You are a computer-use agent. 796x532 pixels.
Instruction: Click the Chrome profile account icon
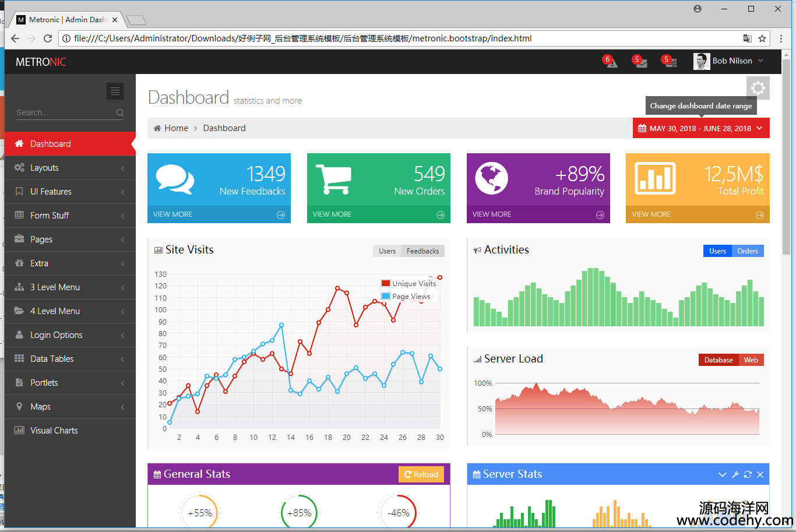[698, 9]
